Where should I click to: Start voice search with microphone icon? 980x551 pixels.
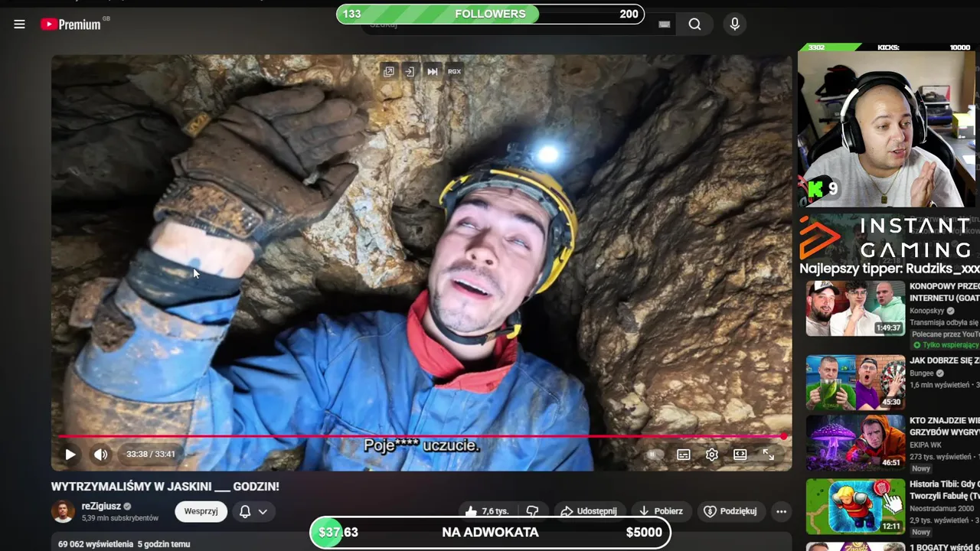click(x=734, y=24)
